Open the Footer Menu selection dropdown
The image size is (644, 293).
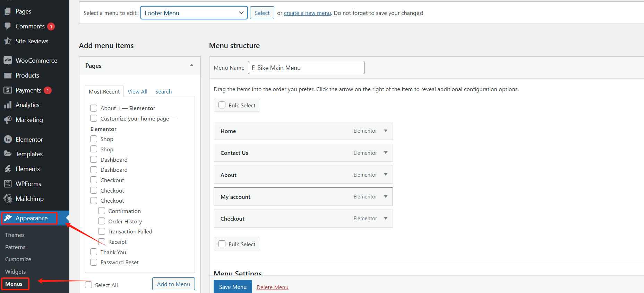tap(194, 13)
